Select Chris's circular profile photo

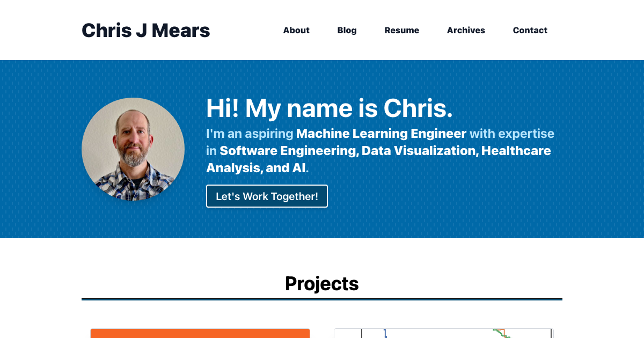pos(133,150)
